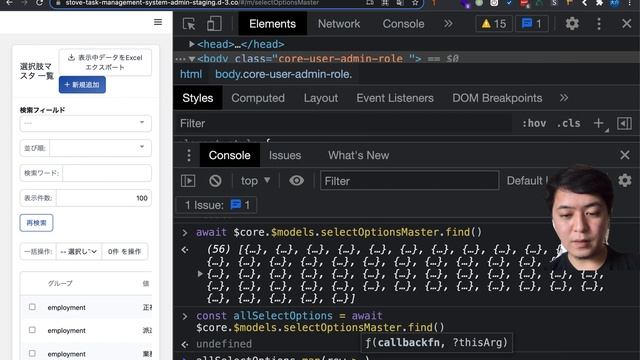This screenshot has width=640, height=360.
Task: Check the first employment row checkbox
Action: point(32,307)
